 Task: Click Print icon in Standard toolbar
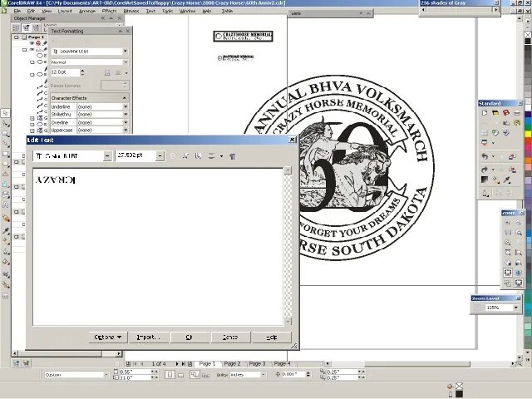tap(517, 113)
